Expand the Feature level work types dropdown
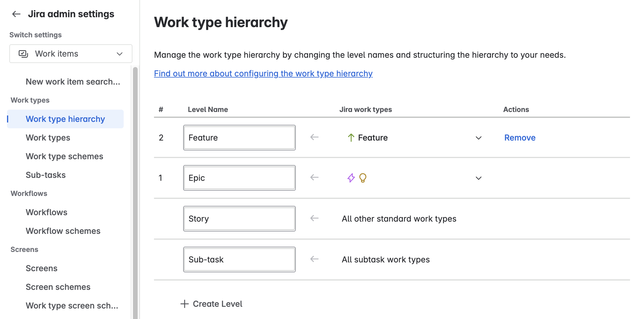The image size is (644, 319). pos(478,138)
